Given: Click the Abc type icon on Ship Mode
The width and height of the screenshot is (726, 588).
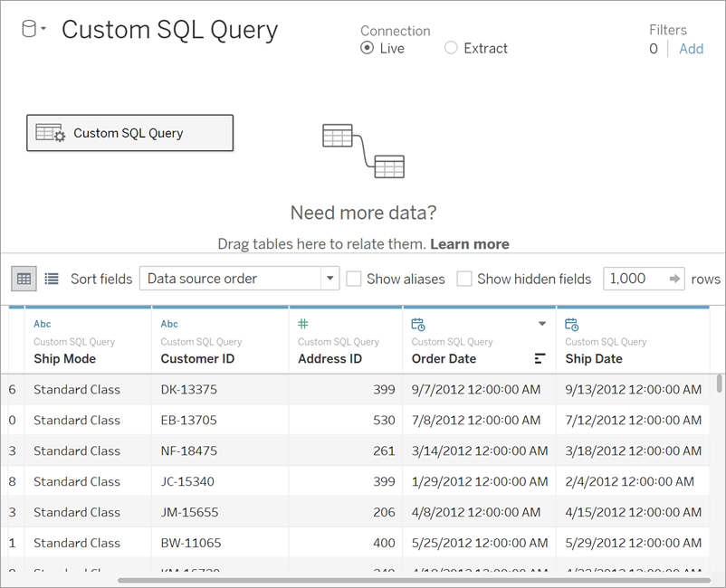Looking at the screenshot, I should 42,324.
